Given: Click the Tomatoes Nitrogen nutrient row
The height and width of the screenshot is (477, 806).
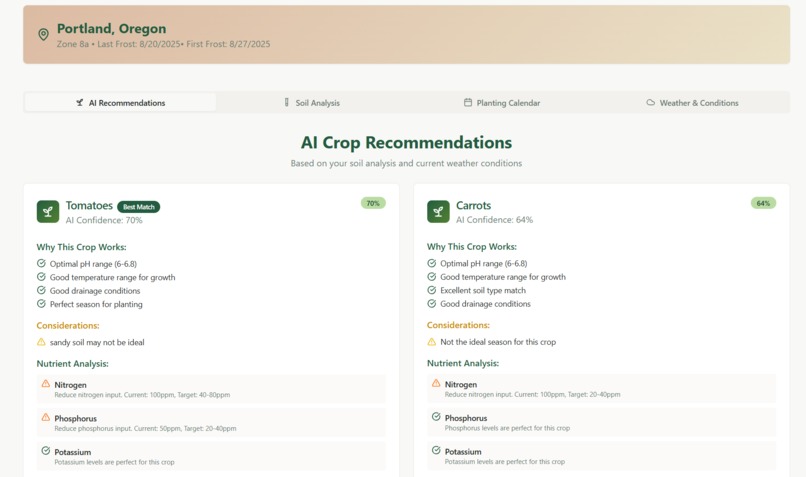Looking at the screenshot, I should pos(211,389).
